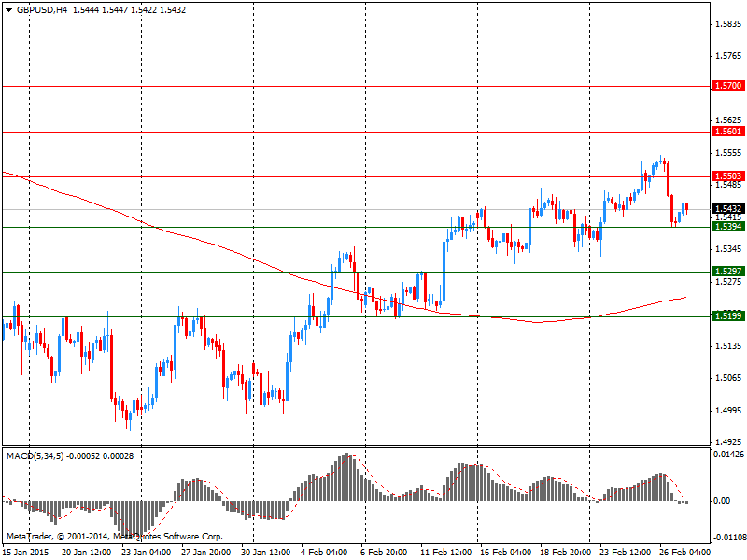Viewport: 747px width, 560px height.
Task: Select the green horizontal line at 1.5297
Action: [356, 272]
